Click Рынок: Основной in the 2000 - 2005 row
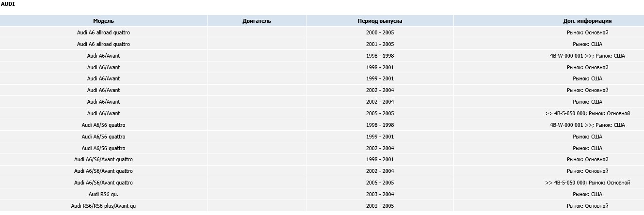This screenshot has width=644, height=215. [587, 32]
